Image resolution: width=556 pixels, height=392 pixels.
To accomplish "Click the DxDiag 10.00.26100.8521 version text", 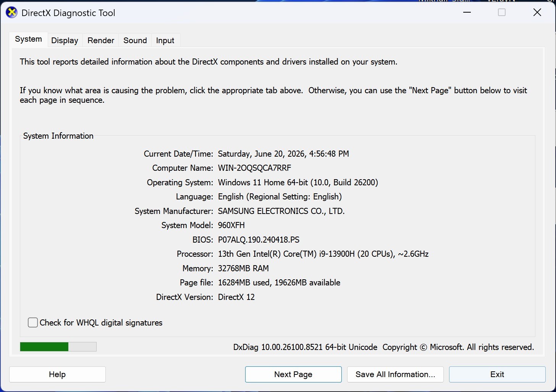I will [x=305, y=347].
